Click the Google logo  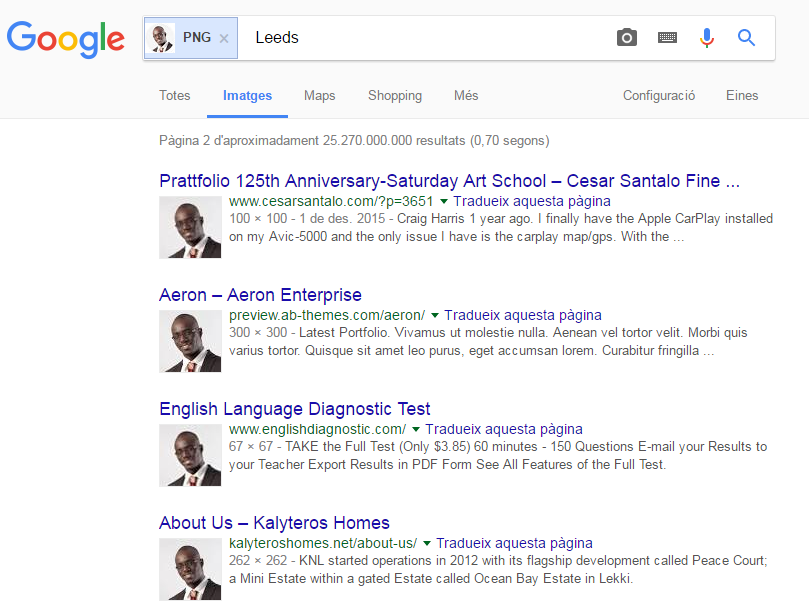66,39
